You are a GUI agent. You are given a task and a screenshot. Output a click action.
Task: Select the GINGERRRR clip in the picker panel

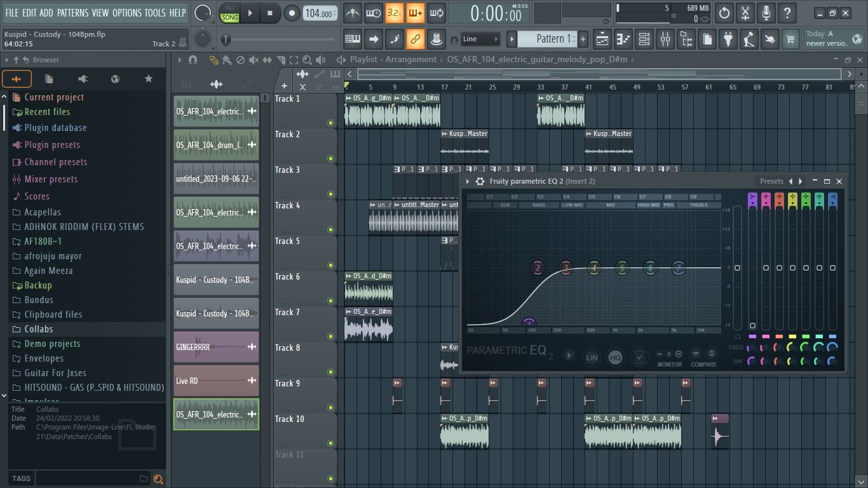(x=216, y=347)
